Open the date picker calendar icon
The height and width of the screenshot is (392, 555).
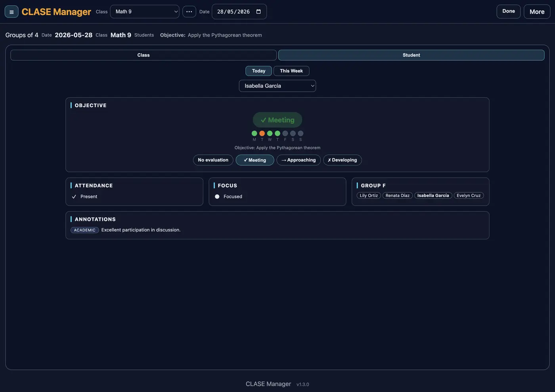coord(258,11)
